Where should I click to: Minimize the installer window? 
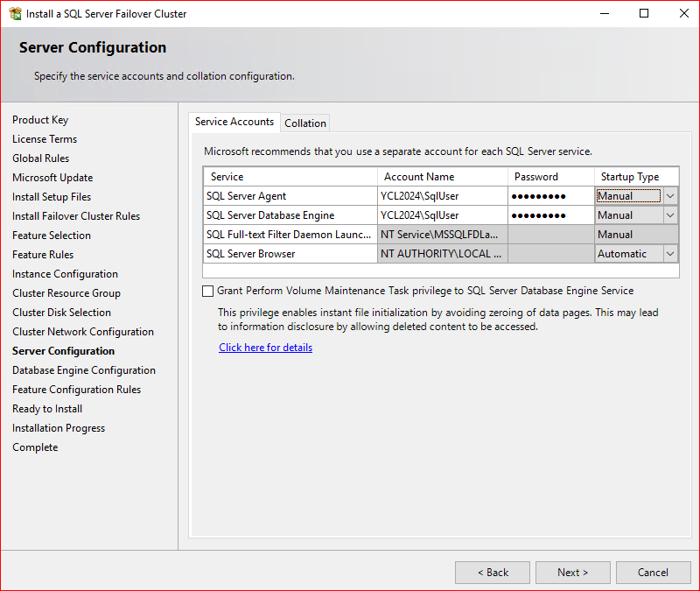(x=605, y=13)
